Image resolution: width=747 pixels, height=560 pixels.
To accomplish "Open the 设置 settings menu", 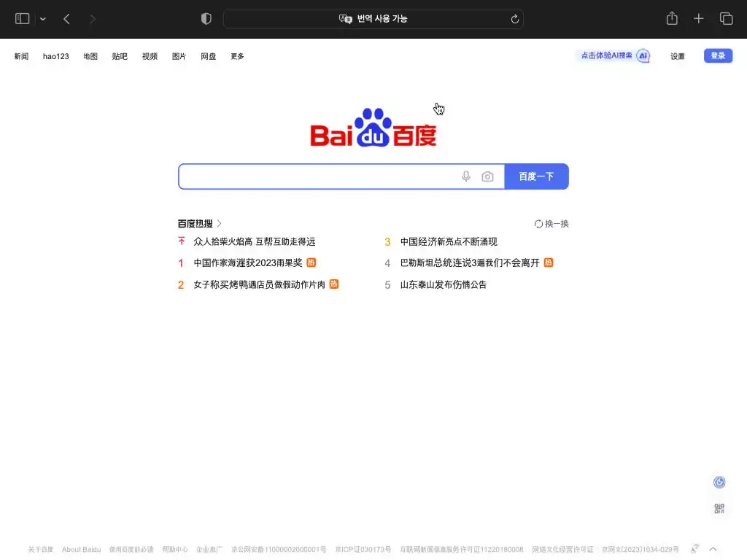I will pos(678,56).
